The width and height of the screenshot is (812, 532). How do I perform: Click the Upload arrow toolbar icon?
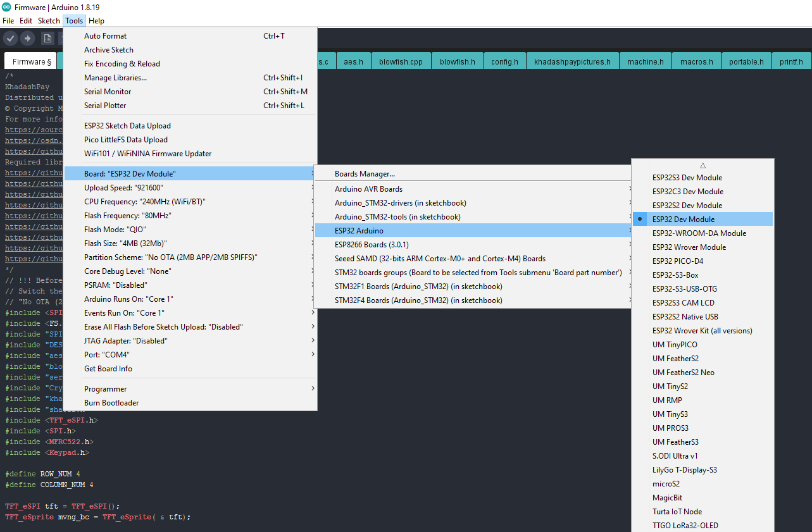tap(28, 39)
